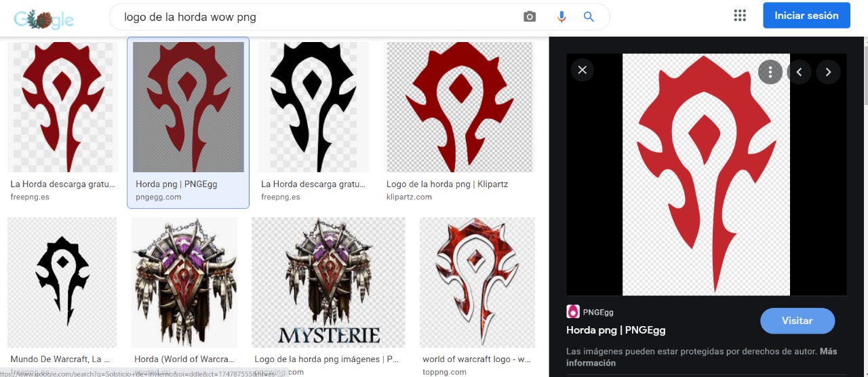Click 'world of warcraft logo' caption
Viewport: 868px width, 377px height.
point(477,359)
